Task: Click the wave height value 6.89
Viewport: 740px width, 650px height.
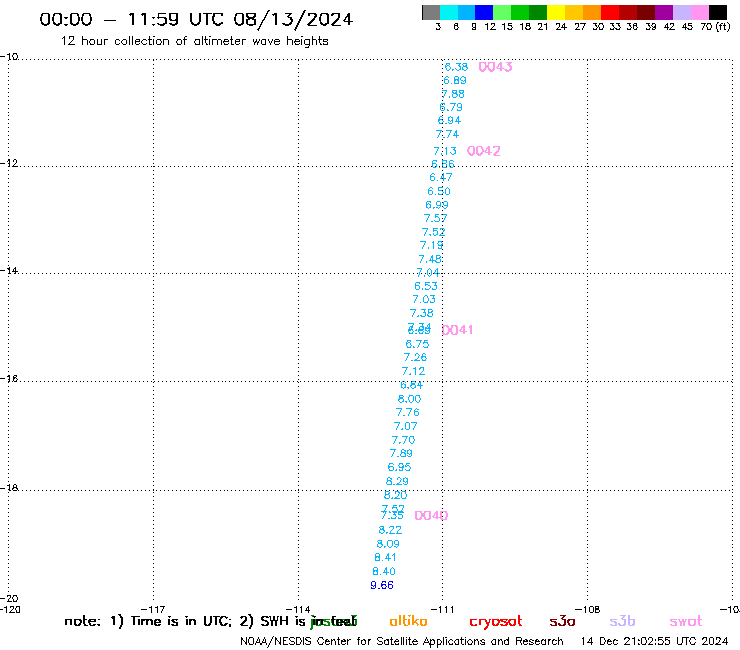Action: (454, 81)
